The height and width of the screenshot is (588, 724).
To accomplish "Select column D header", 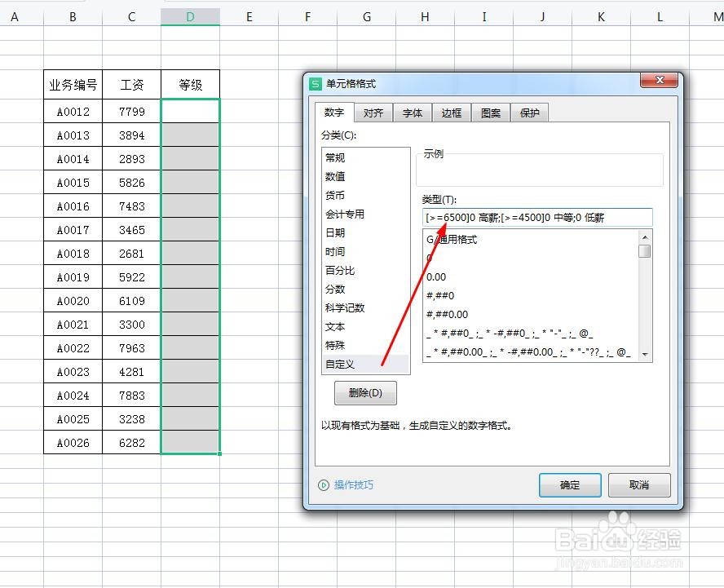I will 190,17.
